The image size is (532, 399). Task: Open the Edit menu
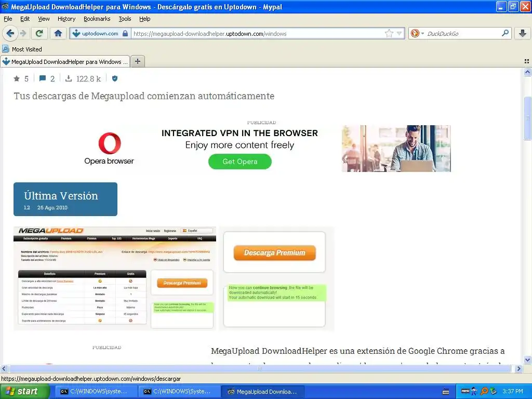[25, 19]
